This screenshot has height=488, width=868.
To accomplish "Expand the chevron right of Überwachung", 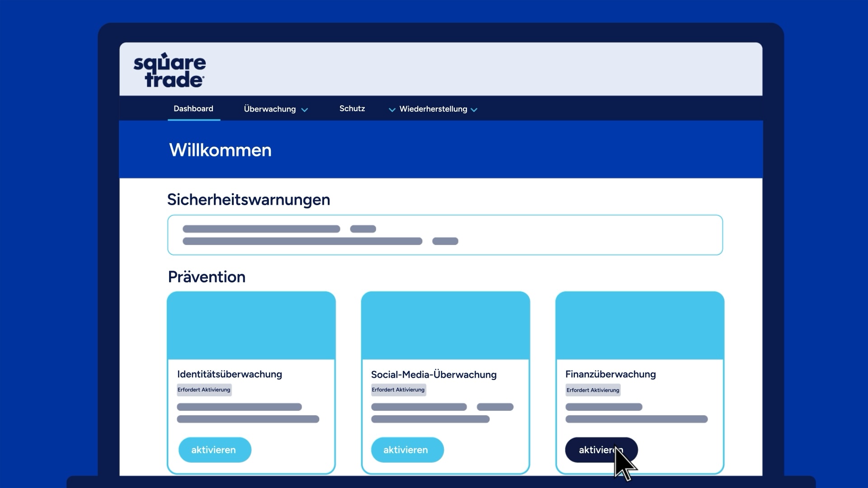I will [x=305, y=110].
